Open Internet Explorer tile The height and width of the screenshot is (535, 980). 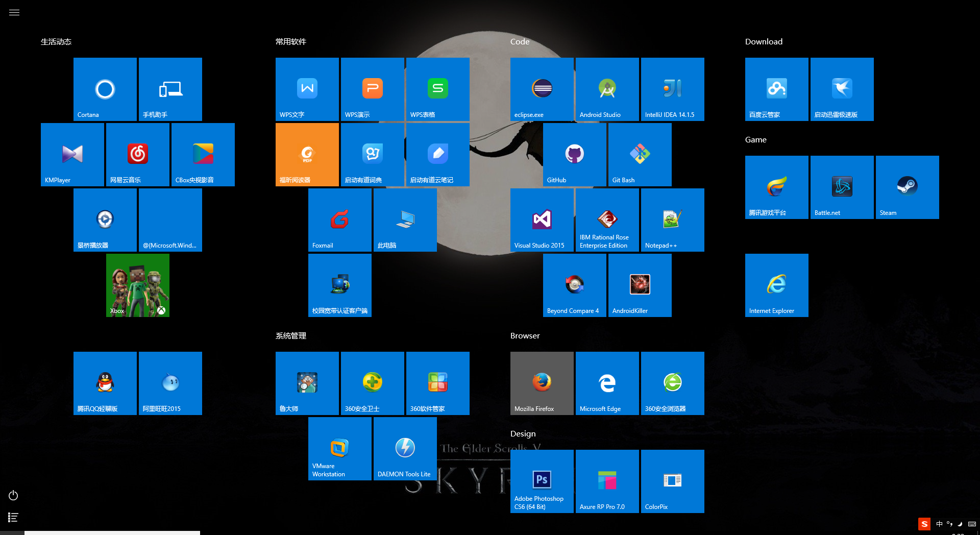[777, 285]
